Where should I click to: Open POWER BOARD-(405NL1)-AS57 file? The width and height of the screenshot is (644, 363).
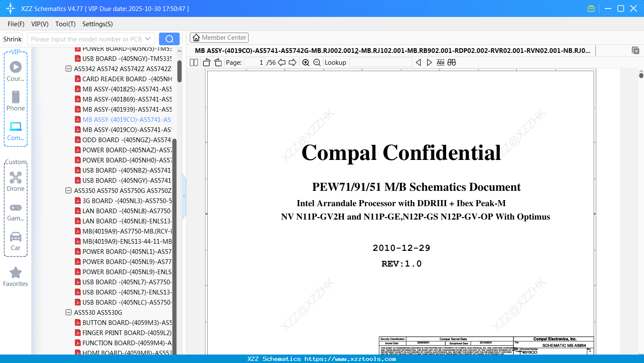click(123, 251)
